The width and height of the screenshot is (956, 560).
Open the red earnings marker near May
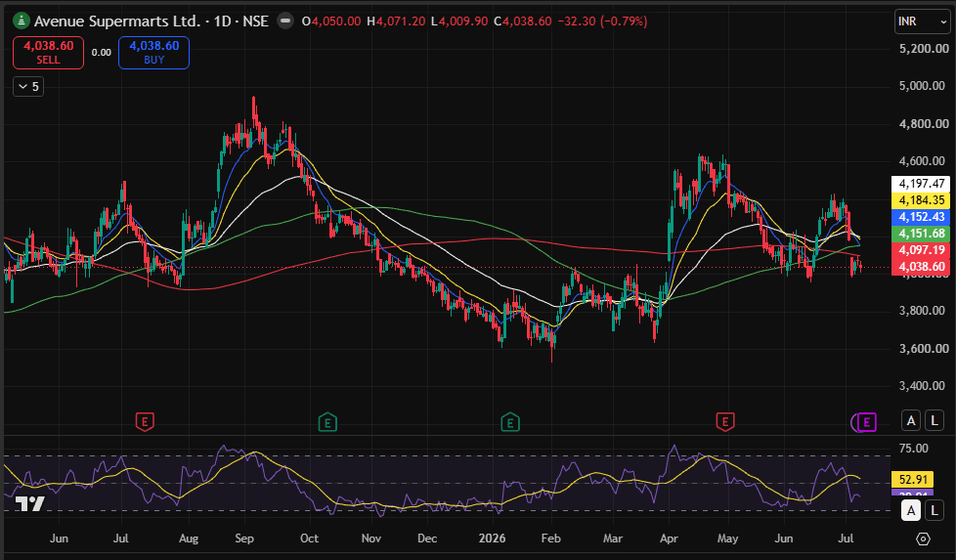(725, 421)
